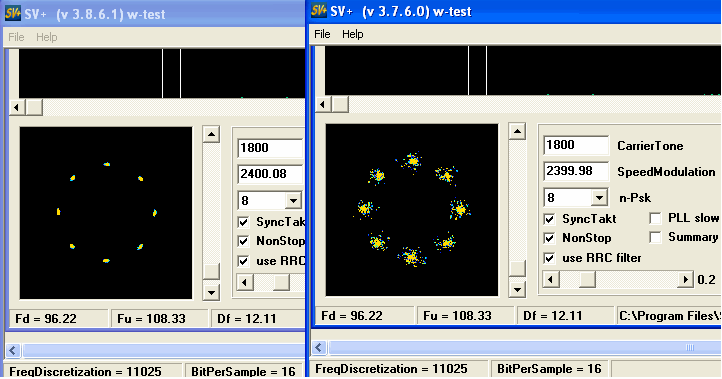
Task: Click RRC filter slider thumb in right window
Action: 587,279
